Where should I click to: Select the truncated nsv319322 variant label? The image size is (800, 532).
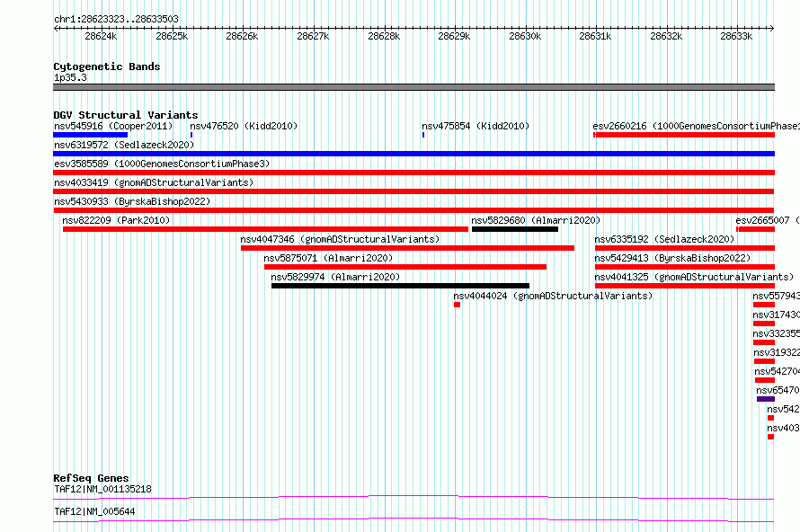tap(777, 352)
